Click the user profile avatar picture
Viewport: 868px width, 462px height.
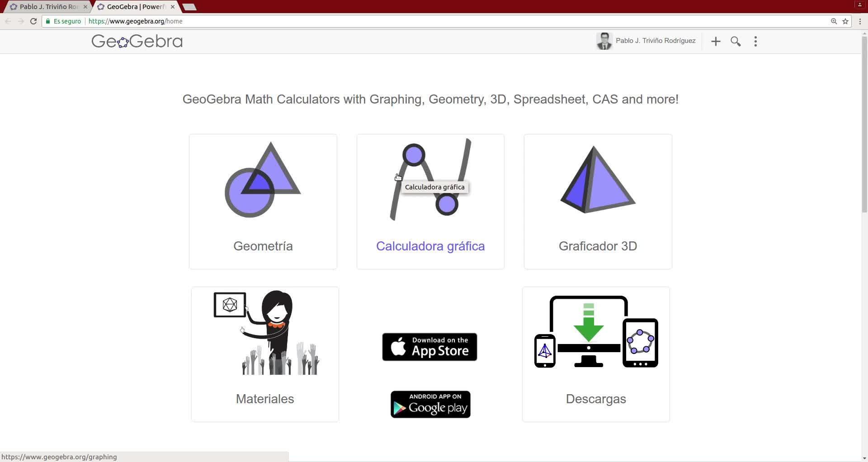tap(604, 41)
